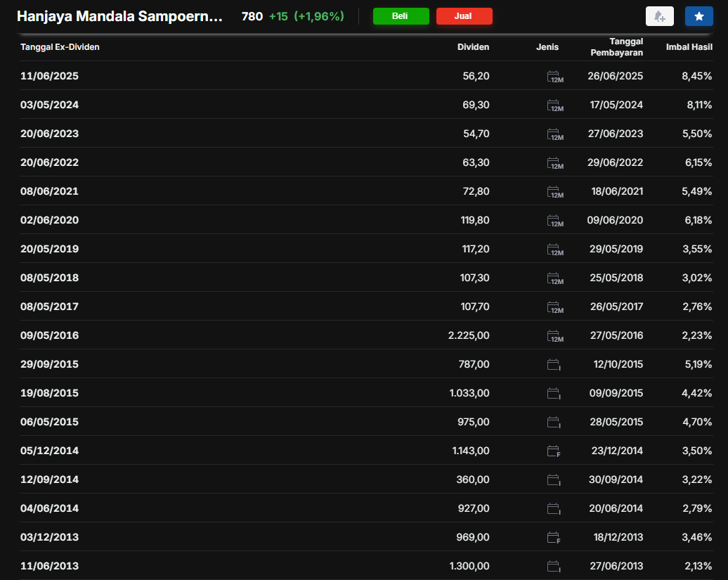Click yield value 4,70%
This screenshot has width=728, height=580.
697,422
